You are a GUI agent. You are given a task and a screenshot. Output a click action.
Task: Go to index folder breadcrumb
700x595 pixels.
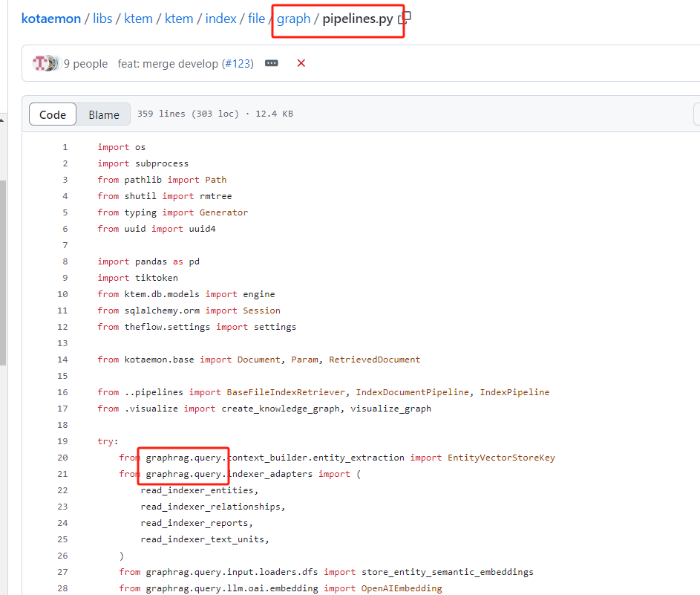(220, 19)
